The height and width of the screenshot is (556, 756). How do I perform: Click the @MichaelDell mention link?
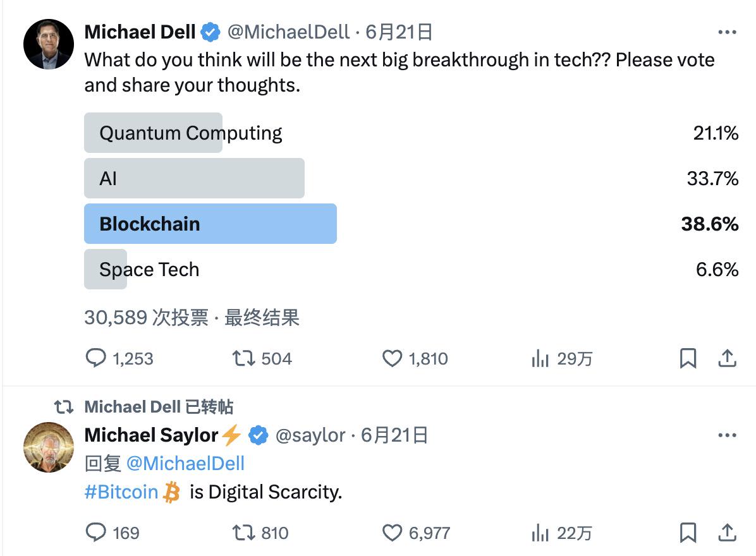pos(185,464)
